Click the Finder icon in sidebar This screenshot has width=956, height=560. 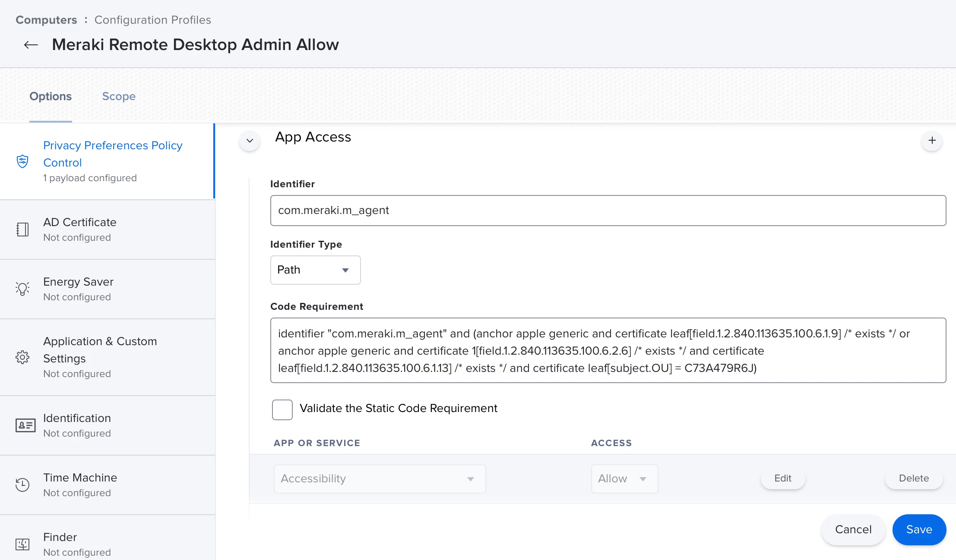tap(22, 544)
